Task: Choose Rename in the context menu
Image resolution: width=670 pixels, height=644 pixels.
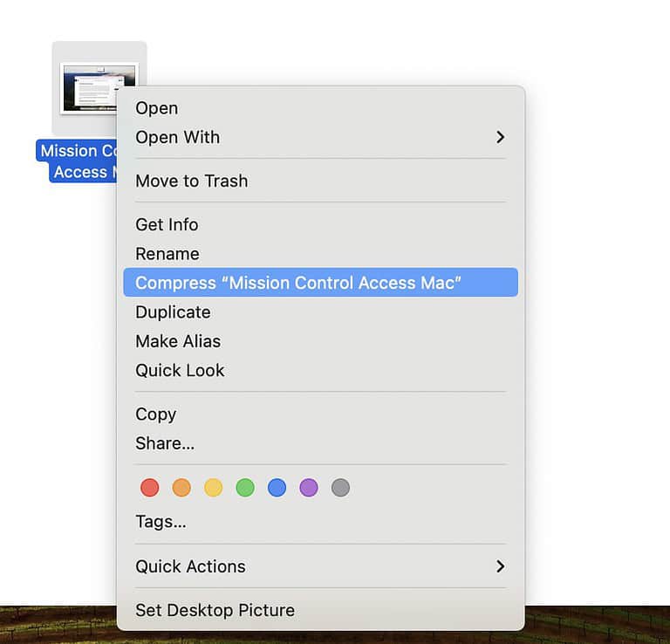Action: pyautogui.click(x=167, y=254)
